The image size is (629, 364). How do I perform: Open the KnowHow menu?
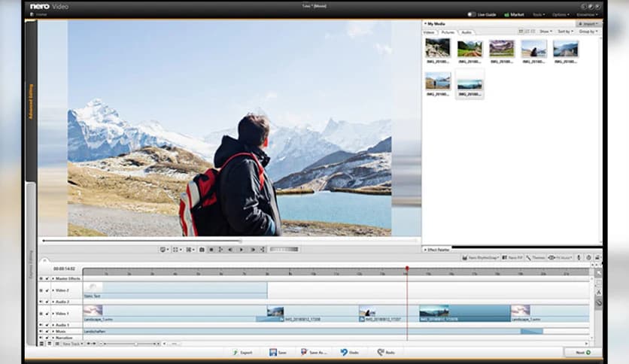coord(588,14)
